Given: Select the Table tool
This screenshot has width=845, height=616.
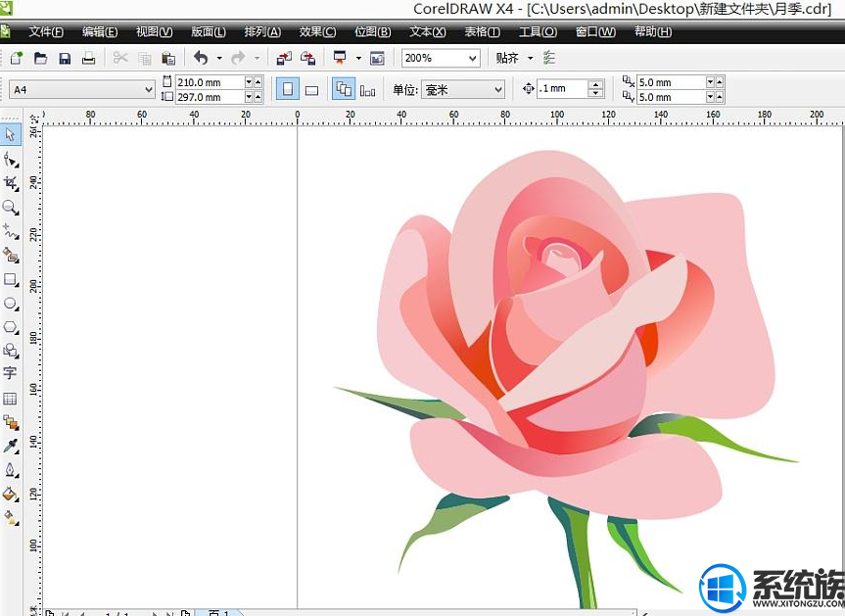Looking at the screenshot, I should [x=10, y=399].
